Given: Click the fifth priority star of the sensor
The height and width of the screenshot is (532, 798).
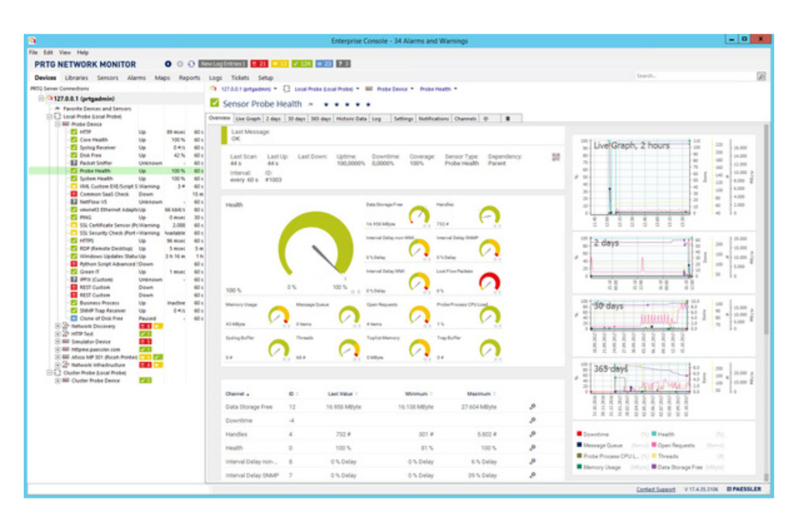Looking at the screenshot, I should click(x=368, y=104).
